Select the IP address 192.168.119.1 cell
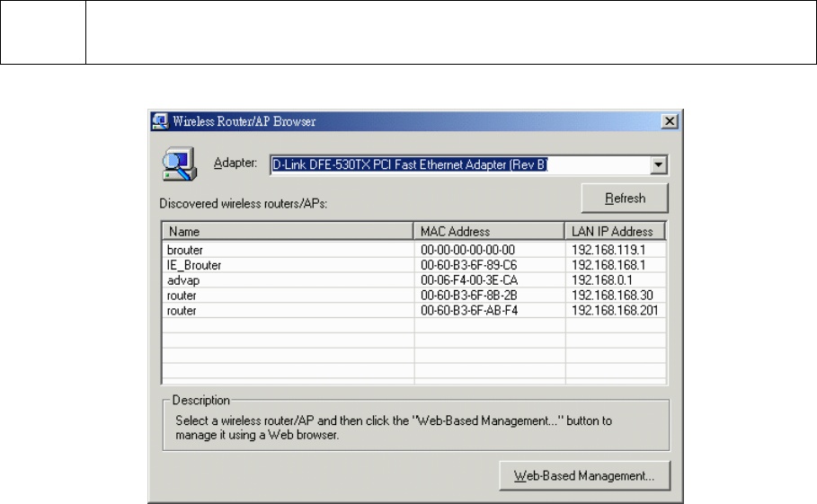The image size is (817, 504). tap(607, 250)
